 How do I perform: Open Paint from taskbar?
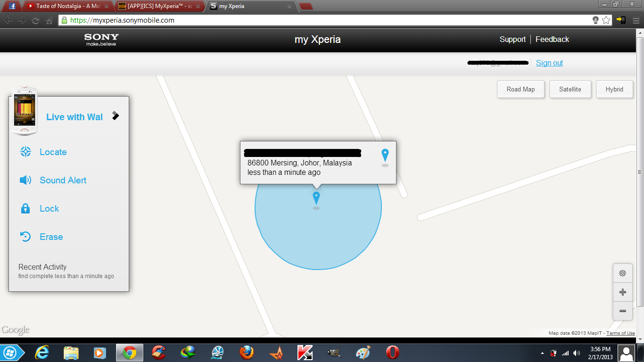tap(363, 353)
